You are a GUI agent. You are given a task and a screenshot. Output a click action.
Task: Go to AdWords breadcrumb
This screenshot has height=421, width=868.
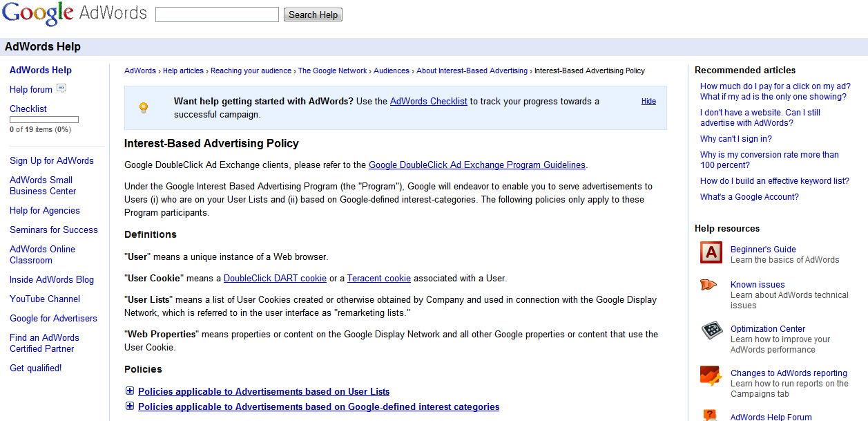[140, 71]
